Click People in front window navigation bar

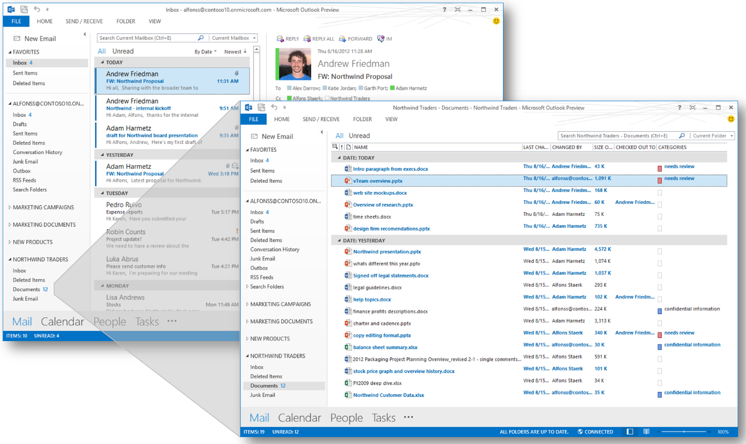pyautogui.click(x=346, y=418)
